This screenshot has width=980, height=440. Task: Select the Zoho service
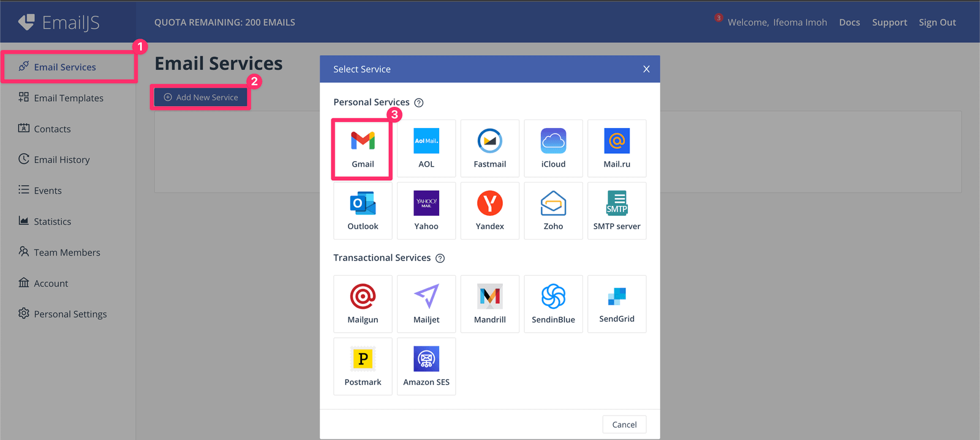pos(553,211)
